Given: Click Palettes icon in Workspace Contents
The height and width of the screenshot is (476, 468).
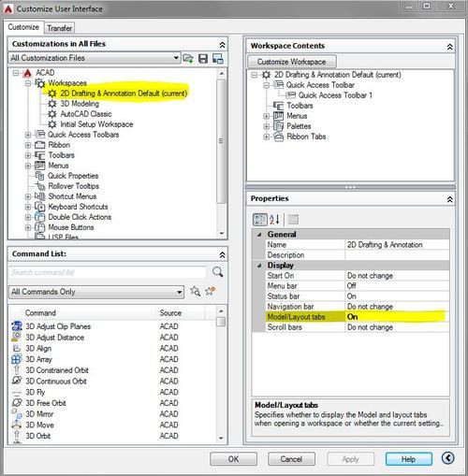Looking at the screenshot, I should tap(278, 126).
